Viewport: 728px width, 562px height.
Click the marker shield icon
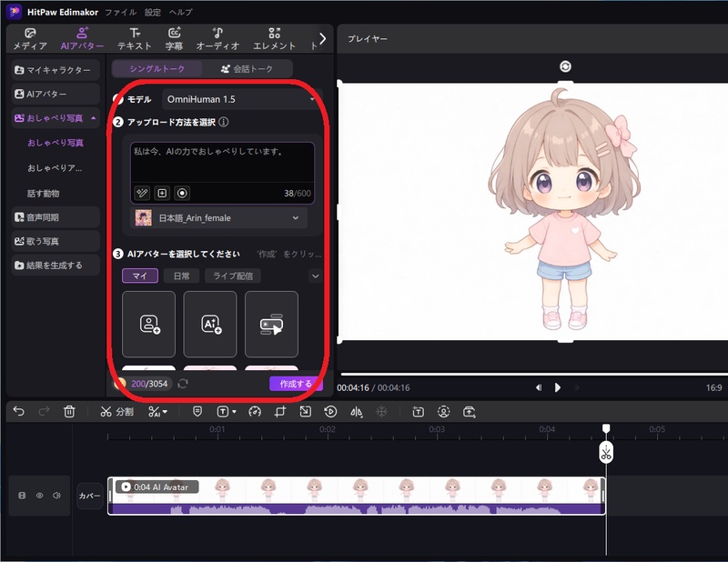197,411
